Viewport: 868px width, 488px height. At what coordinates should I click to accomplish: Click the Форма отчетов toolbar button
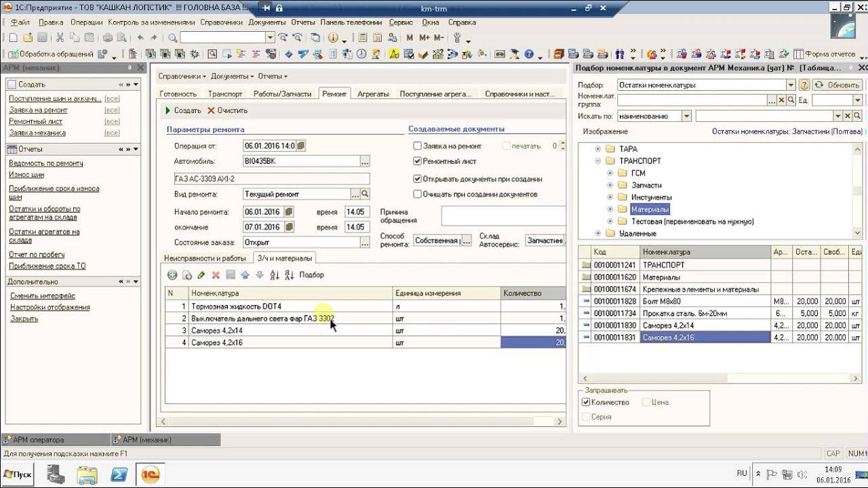(825, 54)
